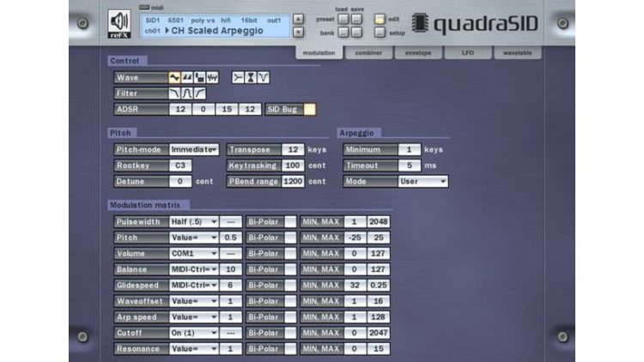Enable the high-pass filter button
This screenshot has width=644, height=362.
[x=199, y=94]
